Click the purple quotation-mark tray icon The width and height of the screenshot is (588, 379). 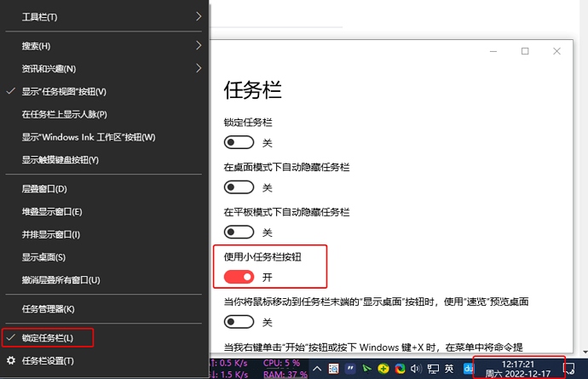(x=350, y=369)
